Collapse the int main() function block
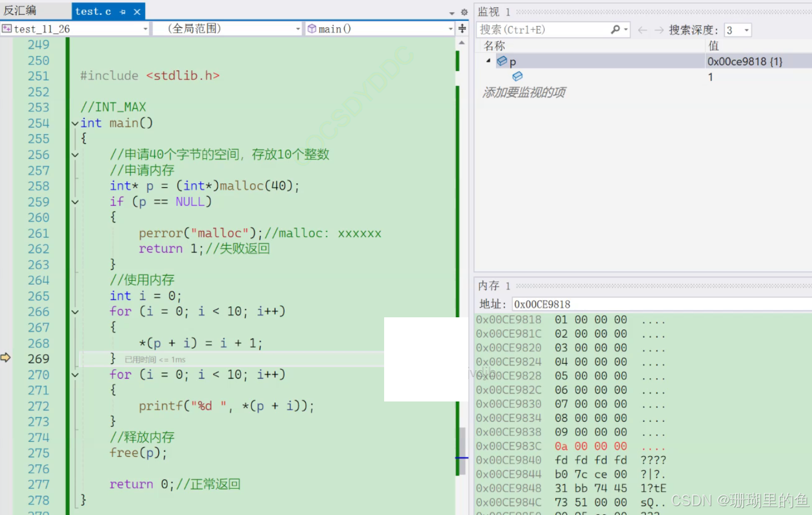Image resolution: width=812 pixels, height=515 pixels. pyautogui.click(x=75, y=123)
